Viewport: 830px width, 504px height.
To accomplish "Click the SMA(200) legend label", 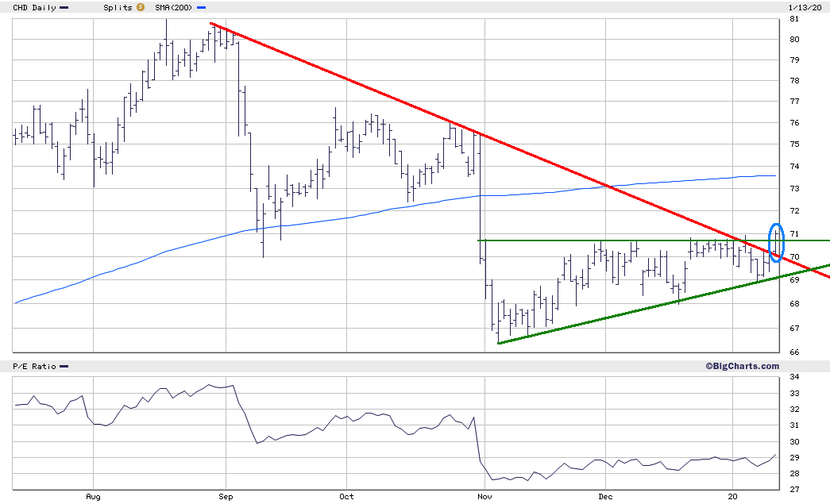I will [x=174, y=7].
